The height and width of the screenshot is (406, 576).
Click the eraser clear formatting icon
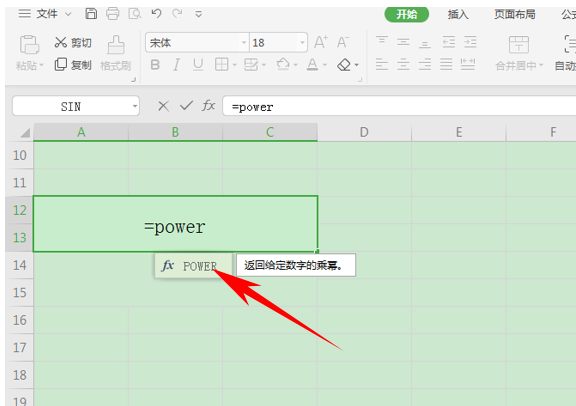tap(344, 65)
